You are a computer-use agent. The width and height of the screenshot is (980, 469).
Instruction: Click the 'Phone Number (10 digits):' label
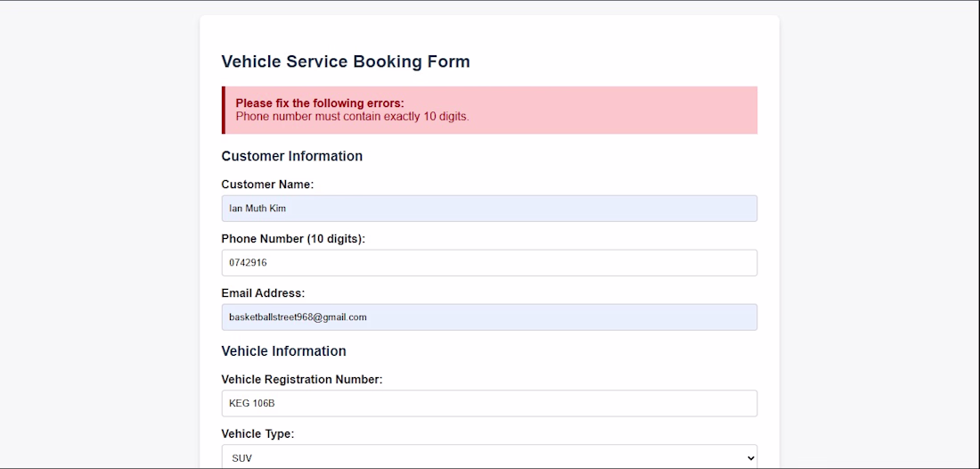pos(293,239)
